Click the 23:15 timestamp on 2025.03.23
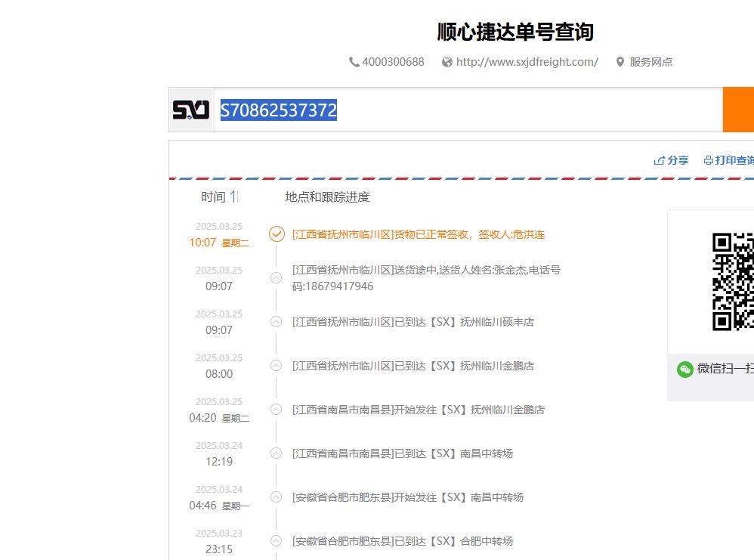 (219, 549)
